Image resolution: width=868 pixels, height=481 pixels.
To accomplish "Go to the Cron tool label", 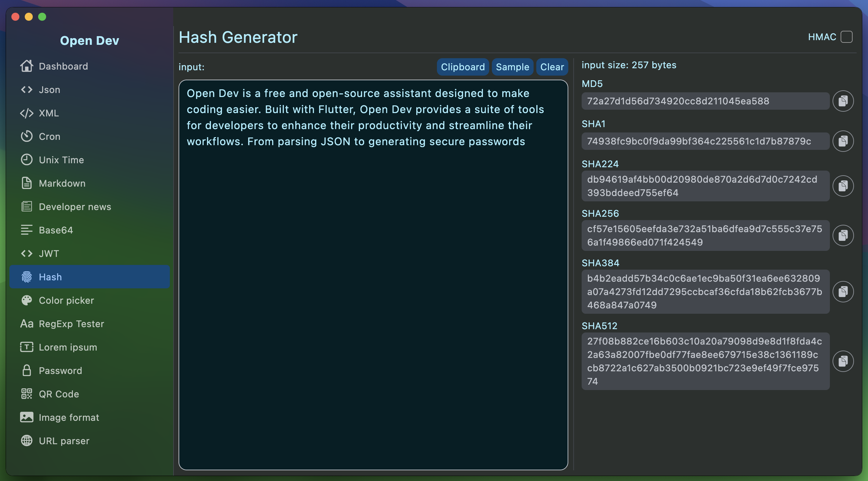I will [49, 136].
